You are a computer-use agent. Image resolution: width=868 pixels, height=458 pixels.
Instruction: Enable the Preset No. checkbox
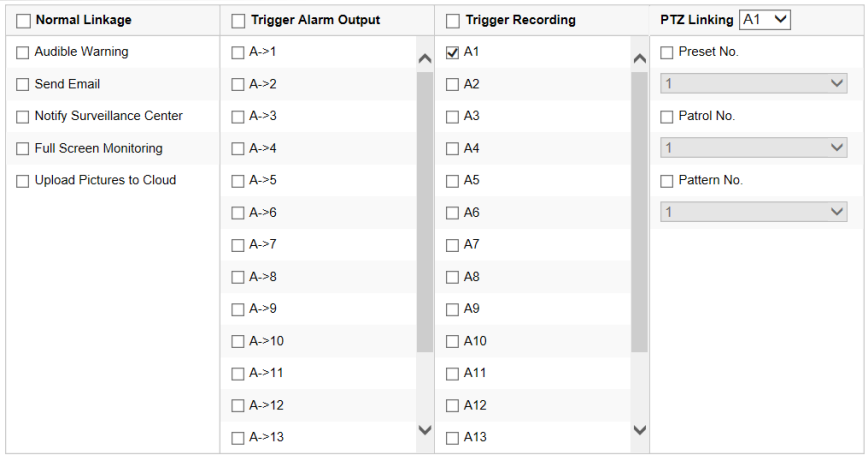click(667, 52)
